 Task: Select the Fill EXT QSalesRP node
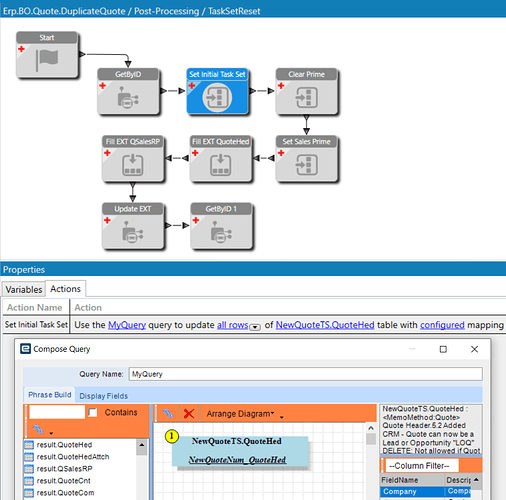click(133, 159)
